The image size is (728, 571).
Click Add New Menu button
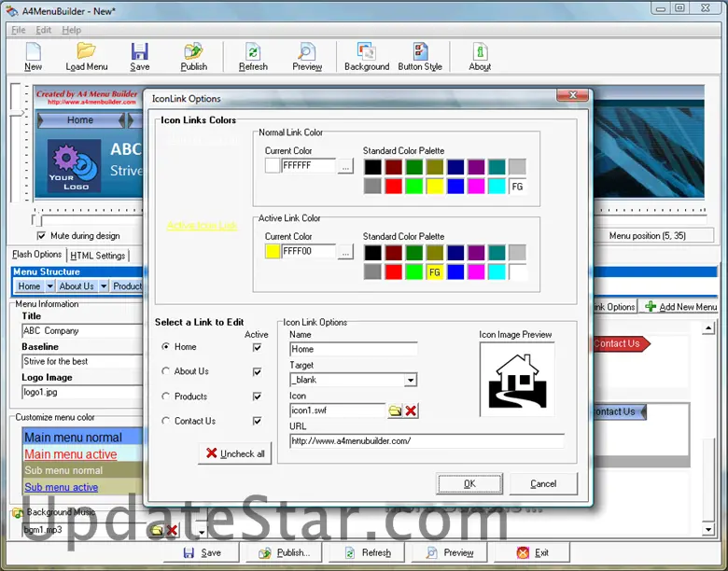(x=680, y=307)
